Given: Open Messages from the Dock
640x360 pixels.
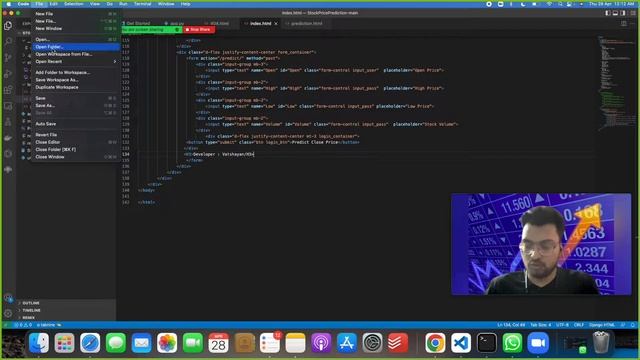Looking at the screenshot, I should tap(116, 343).
